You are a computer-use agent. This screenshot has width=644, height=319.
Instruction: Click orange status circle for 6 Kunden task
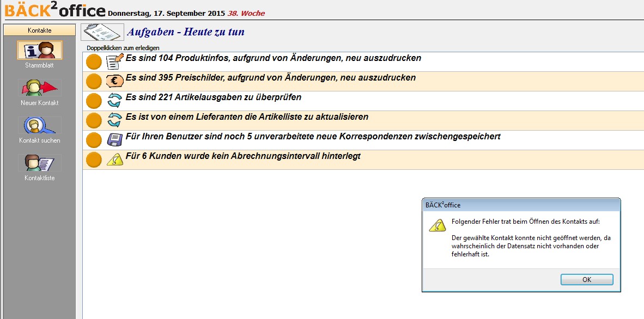pyautogui.click(x=94, y=159)
